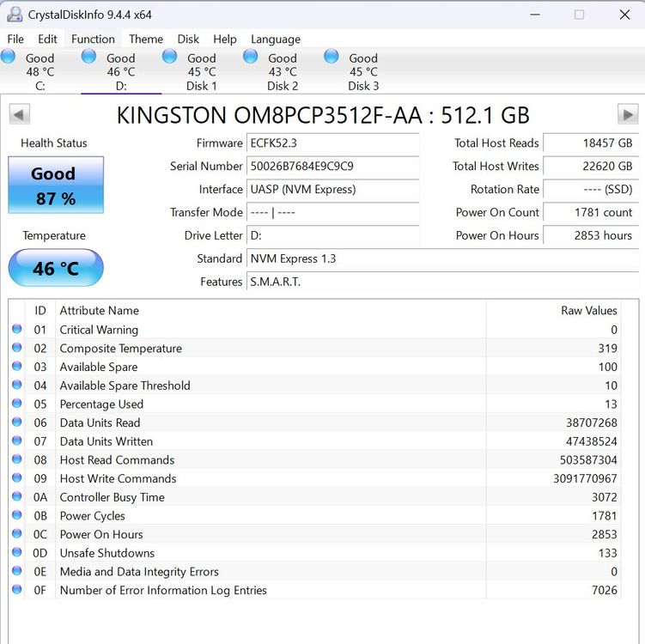Go to next disk with right arrow
This screenshot has height=644, width=645.
628,114
